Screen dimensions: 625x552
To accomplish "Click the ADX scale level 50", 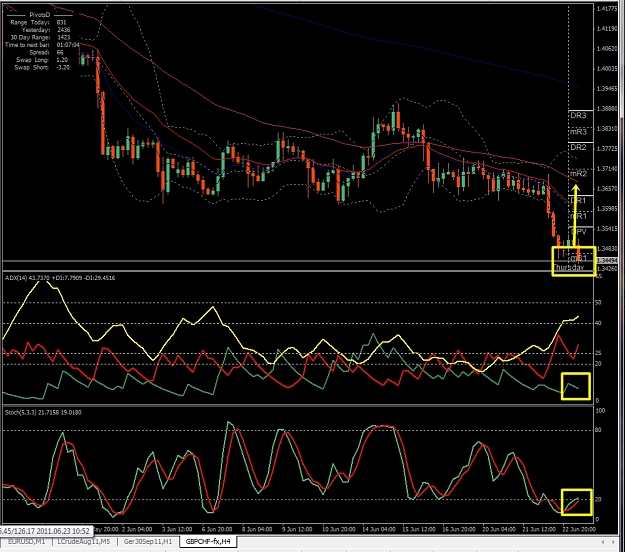I will (x=598, y=303).
